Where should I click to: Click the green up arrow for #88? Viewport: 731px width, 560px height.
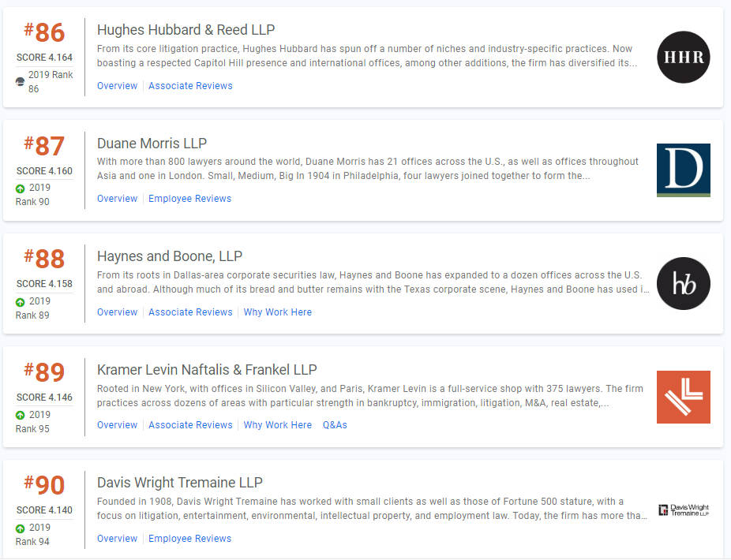20,302
